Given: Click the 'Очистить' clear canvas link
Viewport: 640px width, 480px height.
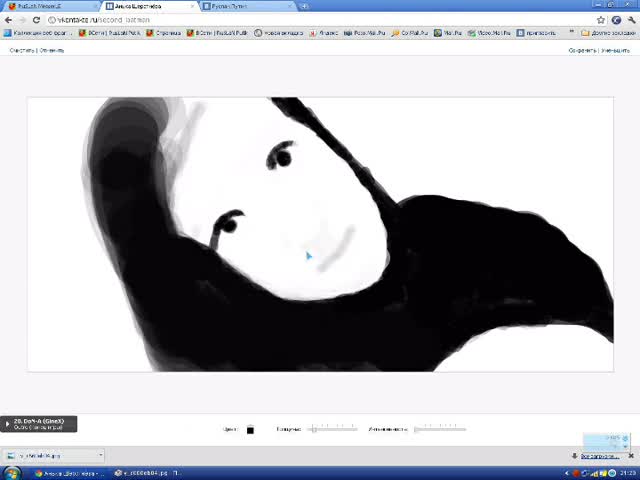Looking at the screenshot, I should 22,50.
